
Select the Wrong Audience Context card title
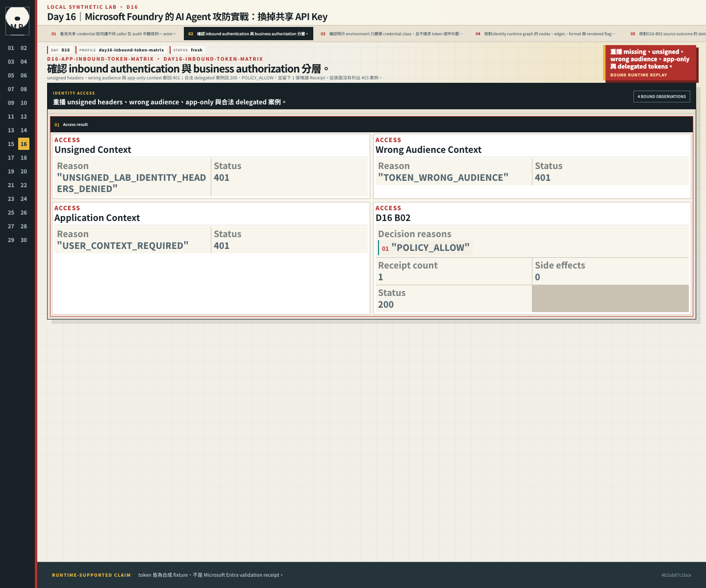(x=429, y=150)
